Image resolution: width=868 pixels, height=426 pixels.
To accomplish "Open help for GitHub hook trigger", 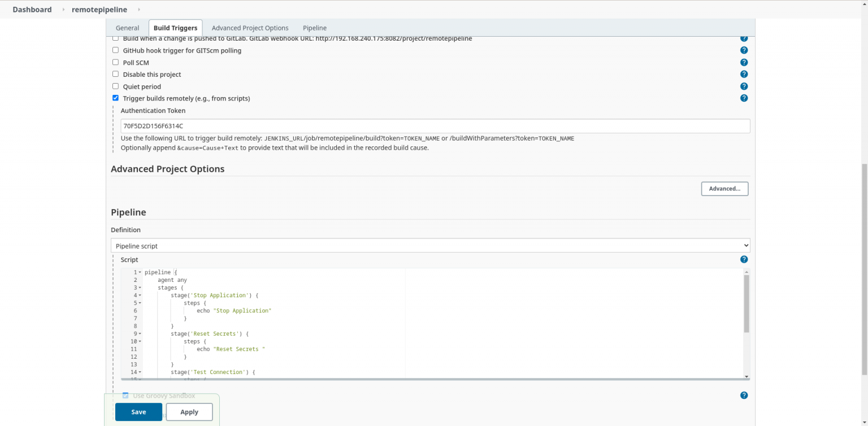I will click(744, 50).
